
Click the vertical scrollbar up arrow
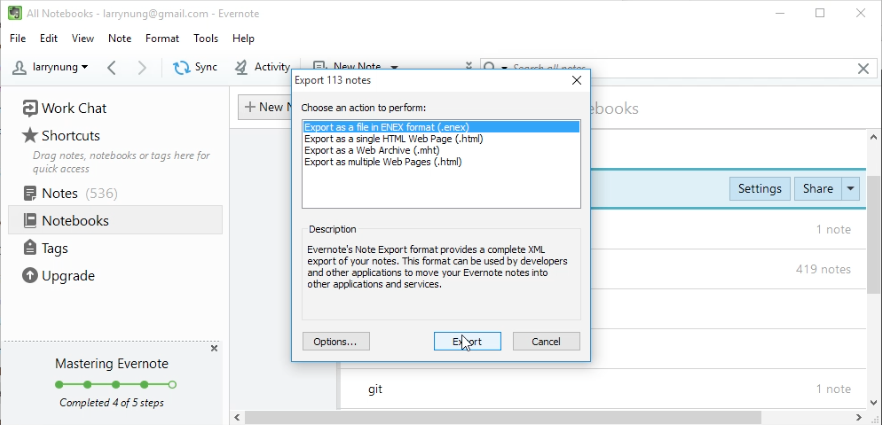(x=874, y=137)
